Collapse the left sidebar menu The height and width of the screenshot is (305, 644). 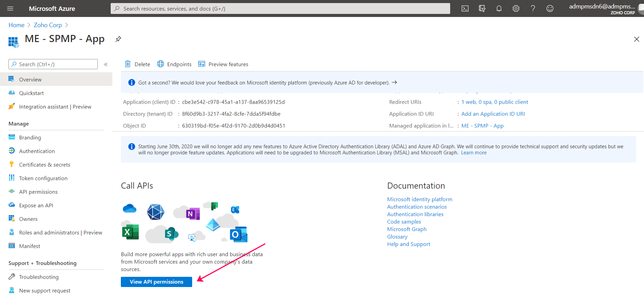pos(106,64)
